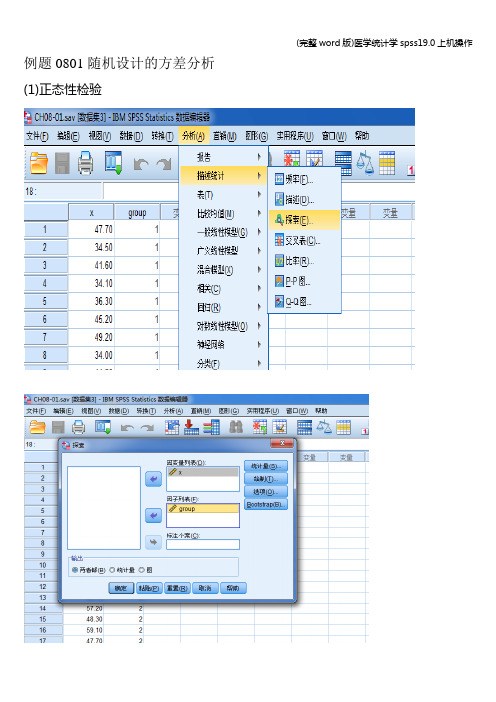Click Select Cases grid icon in upper window

point(387,163)
